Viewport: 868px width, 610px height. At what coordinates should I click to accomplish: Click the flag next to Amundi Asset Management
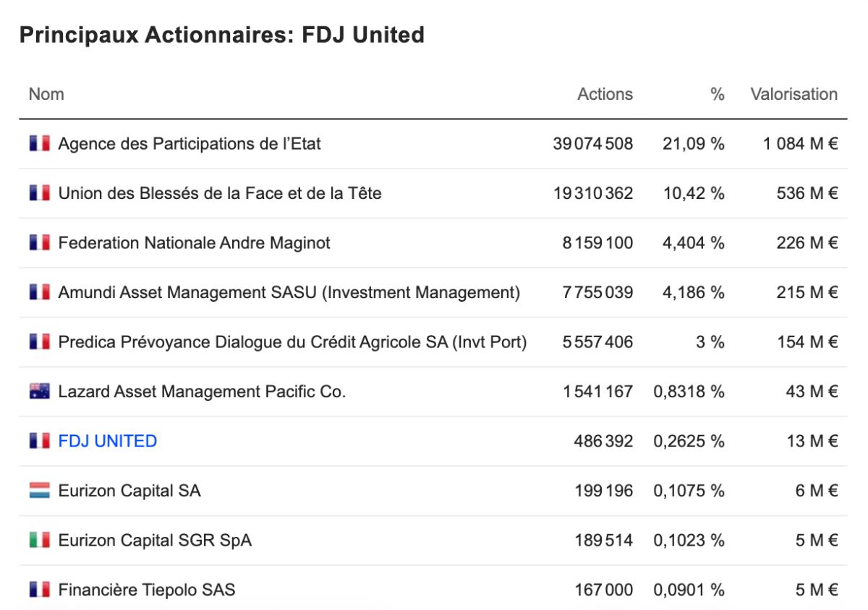40,292
